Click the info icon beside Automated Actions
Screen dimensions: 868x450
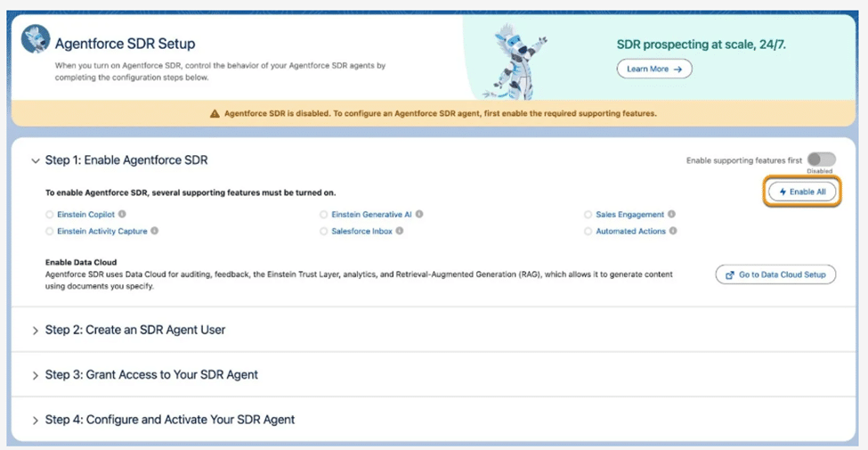(673, 231)
